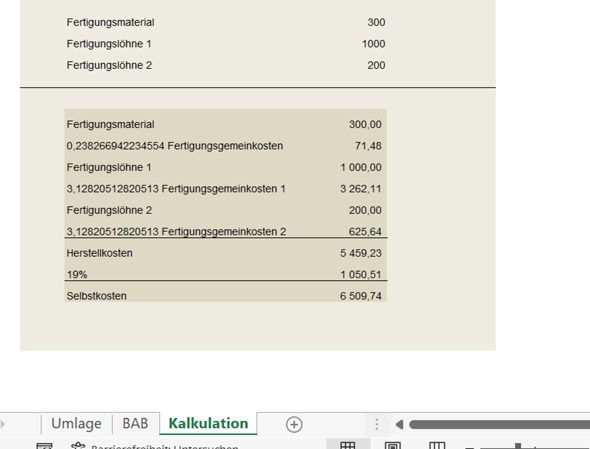The height and width of the screenshot is (449, 590).
Task: Select the 19% label cell
Action: [x=77, y=274]
